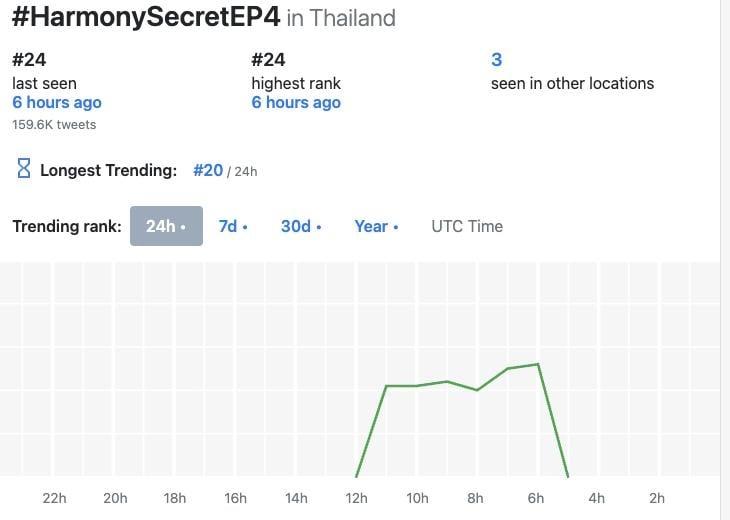Switch to the 7d trending rank tab
The image size is (730, 520).
(x=233, y=226)
